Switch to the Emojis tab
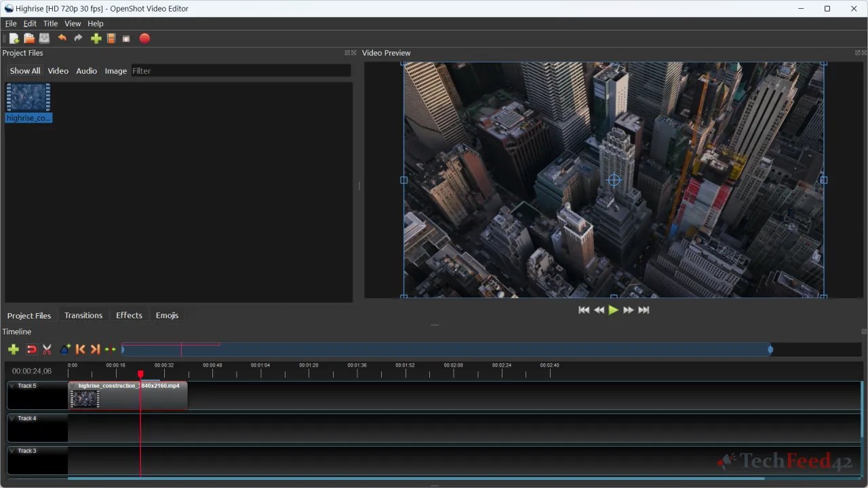 click(167, 315)
